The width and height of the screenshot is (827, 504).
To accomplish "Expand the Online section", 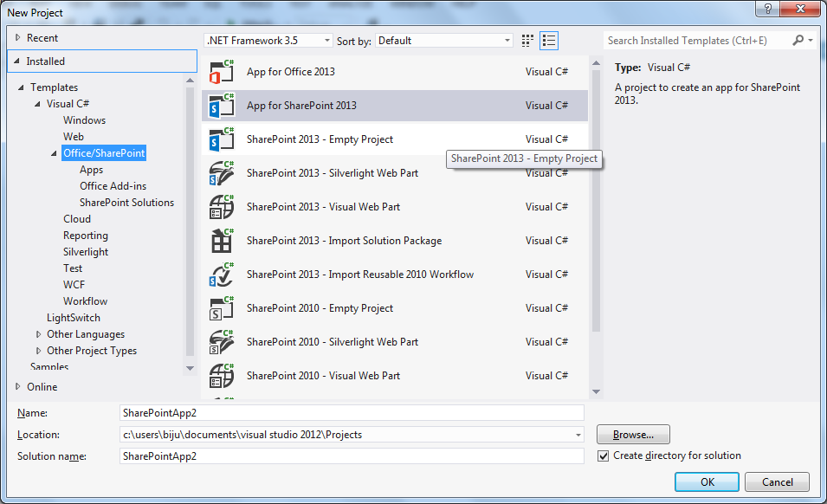I will 17,386.
